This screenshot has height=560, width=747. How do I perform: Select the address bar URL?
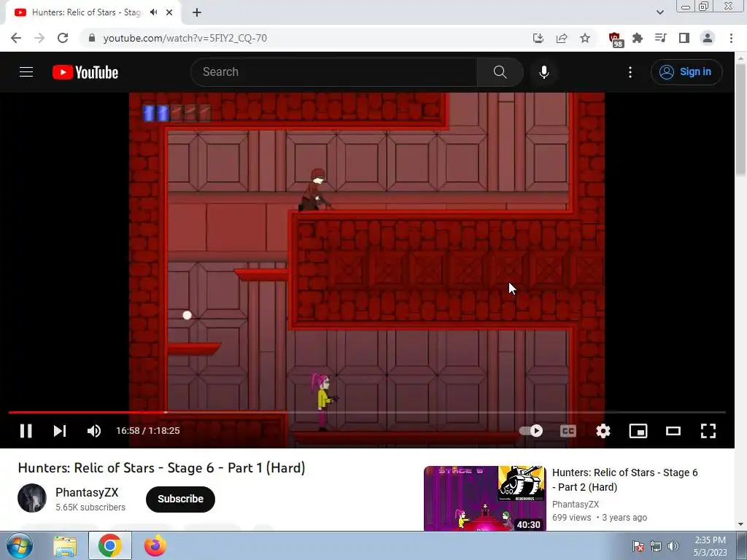click(x=185, y=38)
